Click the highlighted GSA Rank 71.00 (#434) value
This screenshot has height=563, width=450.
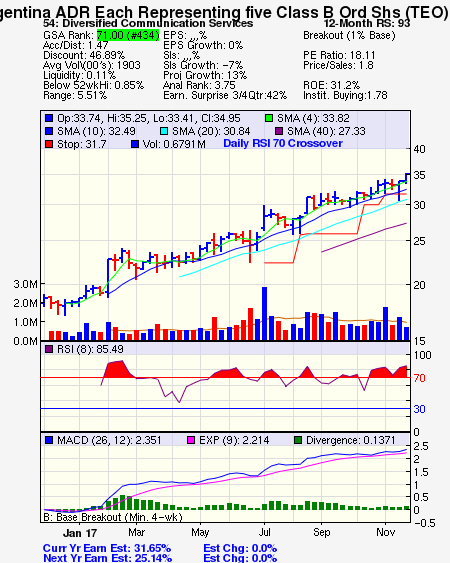pyautogui.click(x=128, y=35)
